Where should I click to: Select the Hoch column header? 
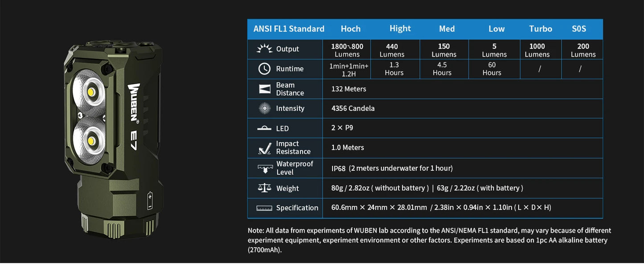click(x=350, y=29)
